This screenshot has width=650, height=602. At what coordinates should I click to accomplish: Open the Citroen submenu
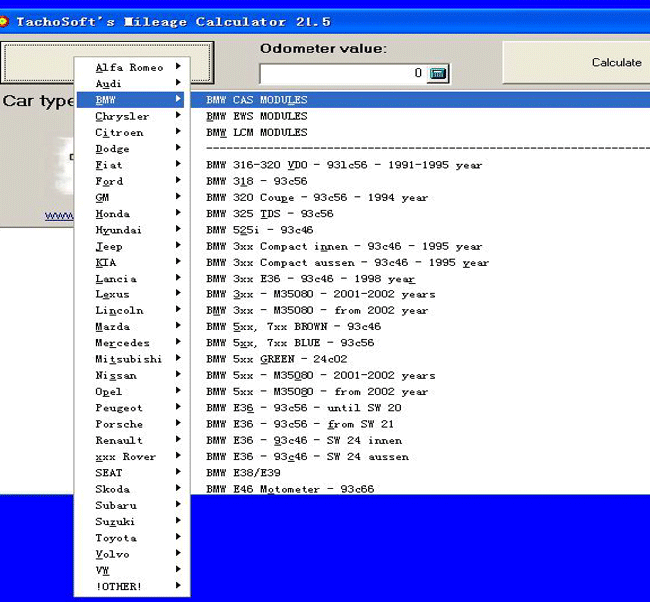(131, 132)
